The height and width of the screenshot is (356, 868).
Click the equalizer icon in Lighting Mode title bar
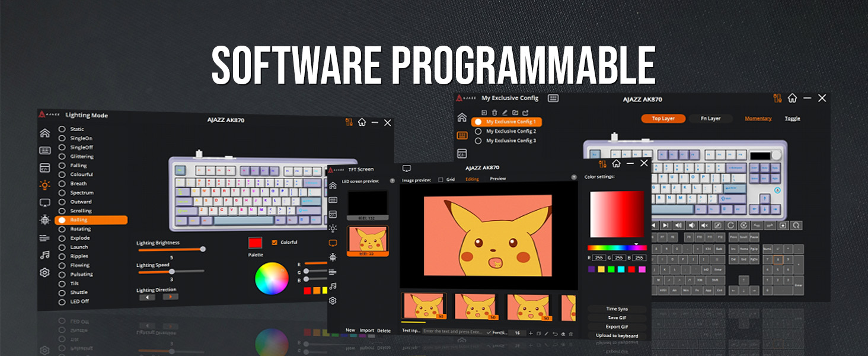coord(349,122)
